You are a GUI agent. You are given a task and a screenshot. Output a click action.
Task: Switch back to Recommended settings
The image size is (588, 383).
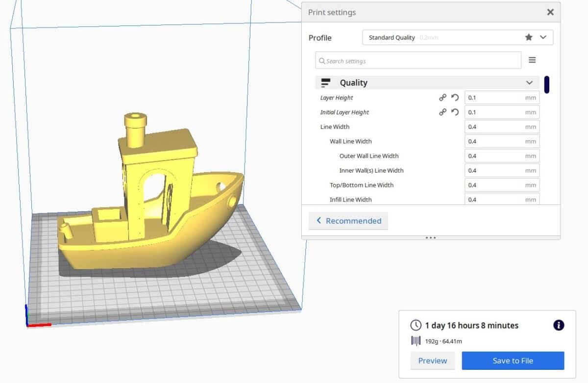348,221
